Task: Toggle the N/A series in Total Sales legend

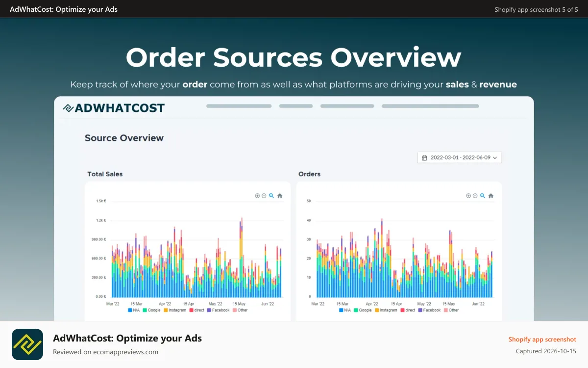Action: point(134,310)
